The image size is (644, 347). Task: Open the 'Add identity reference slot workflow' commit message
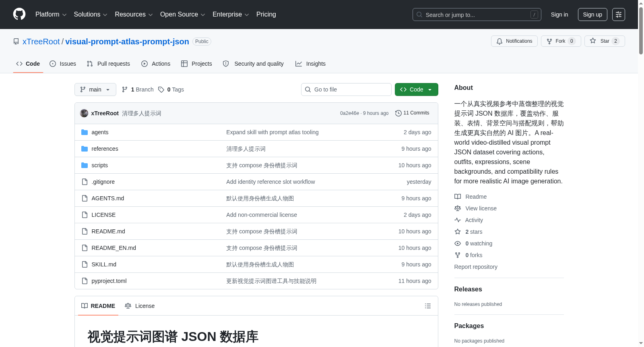pos(270,182)
